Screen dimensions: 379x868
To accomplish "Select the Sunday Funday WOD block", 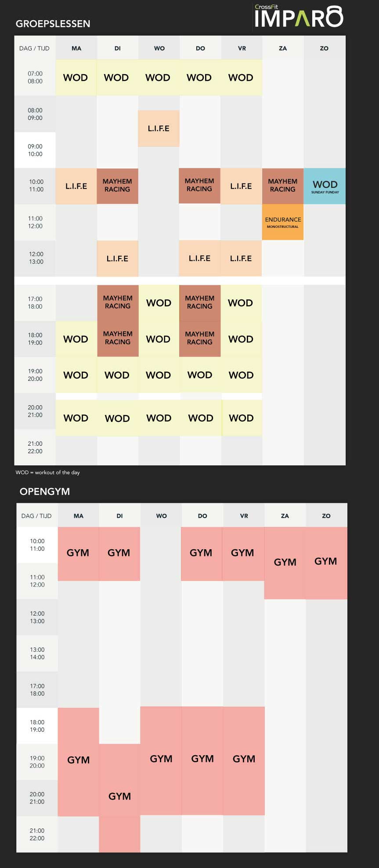I will tap(325, 186).
